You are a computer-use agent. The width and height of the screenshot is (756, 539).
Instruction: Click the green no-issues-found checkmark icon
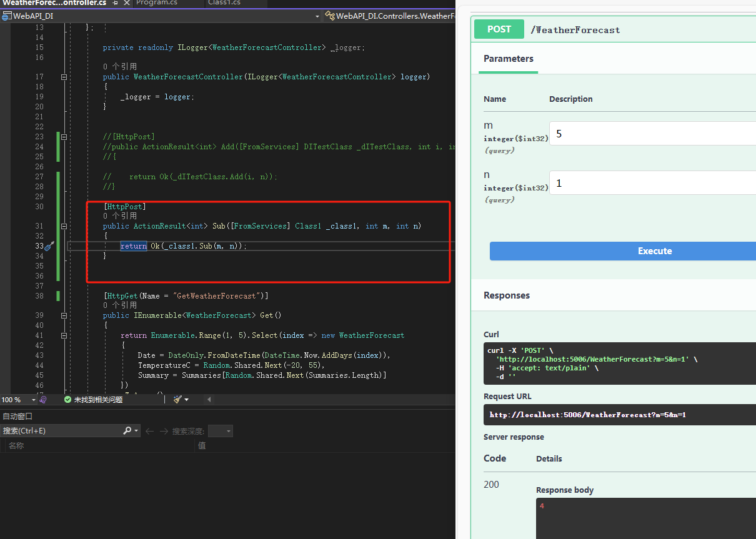click(x=67, y=399)
